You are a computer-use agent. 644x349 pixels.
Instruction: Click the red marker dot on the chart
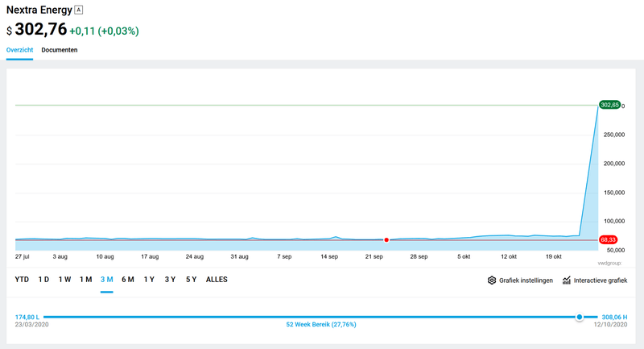click(x=386, y=240)
